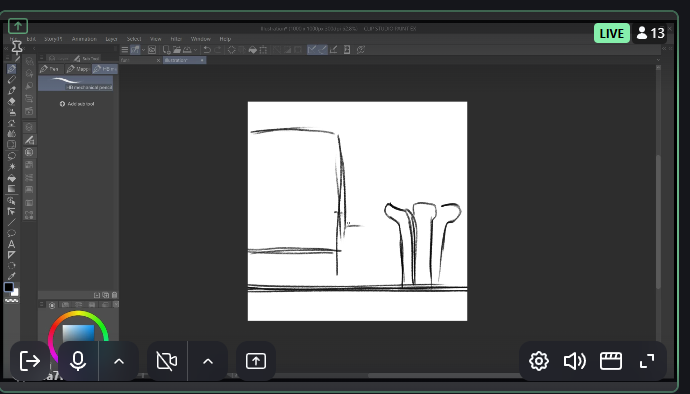This screenshot has width=690, height=394.
Task: Open the Filter menu
Action: coord(176,39)
